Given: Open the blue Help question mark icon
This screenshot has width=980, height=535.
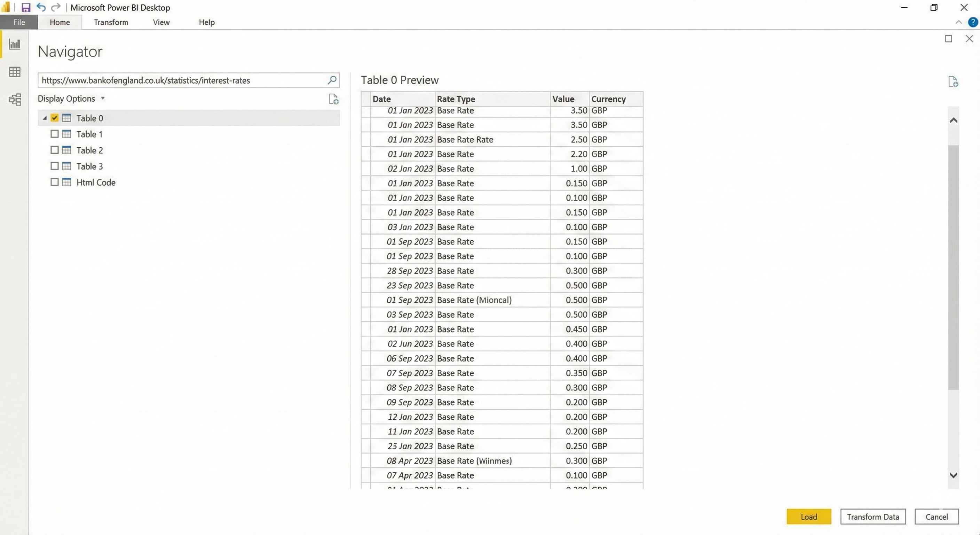Looking at the screenshot, I should tap(972, 22).
